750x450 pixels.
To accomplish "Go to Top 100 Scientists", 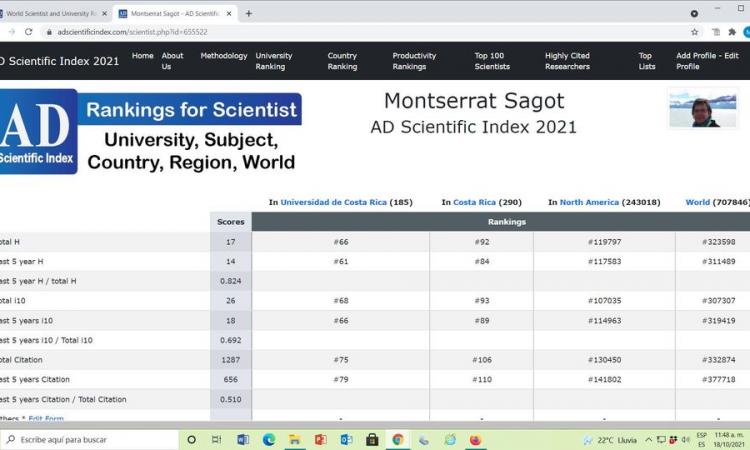I will 492,61.
